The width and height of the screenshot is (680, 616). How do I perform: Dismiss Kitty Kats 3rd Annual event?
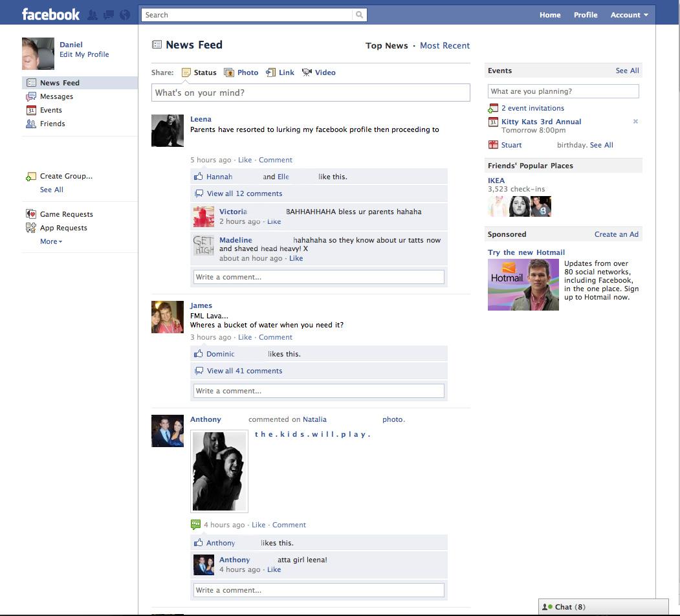635,122
